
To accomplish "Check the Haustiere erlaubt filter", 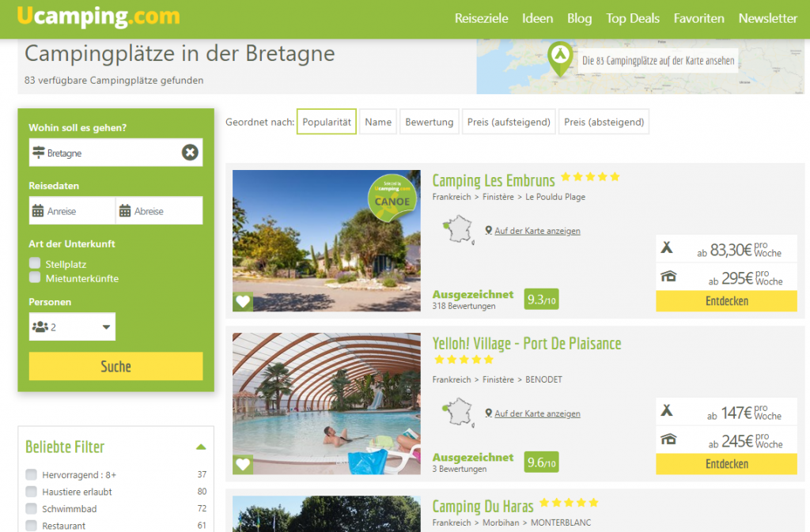I will 32,491.
